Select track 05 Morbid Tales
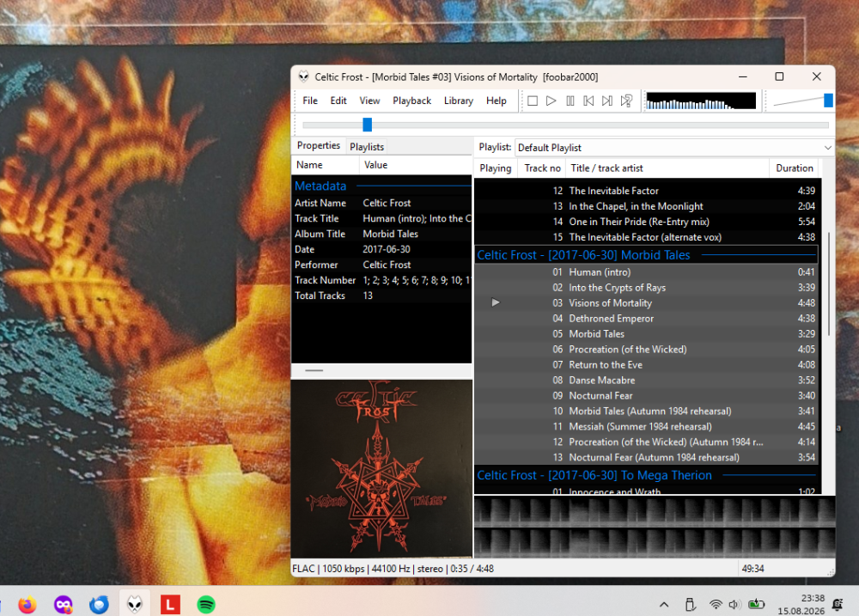Screen dimensions: 859x616 coord(647,333)
